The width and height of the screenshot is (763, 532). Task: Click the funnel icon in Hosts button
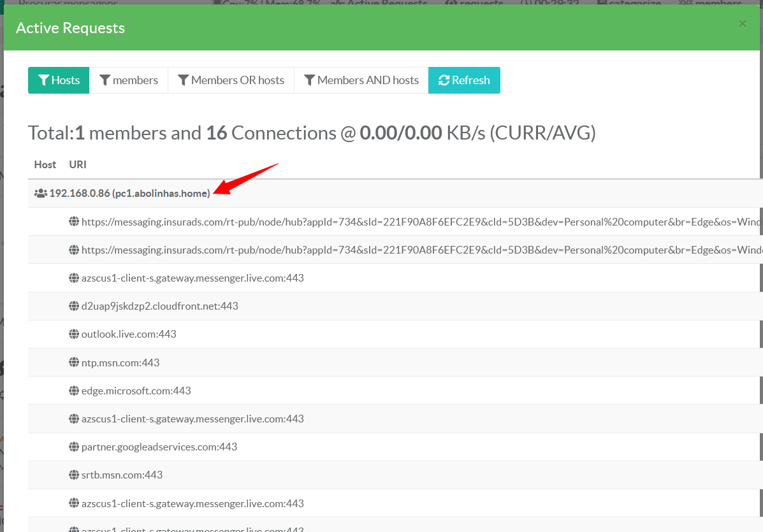pos(43,80)
